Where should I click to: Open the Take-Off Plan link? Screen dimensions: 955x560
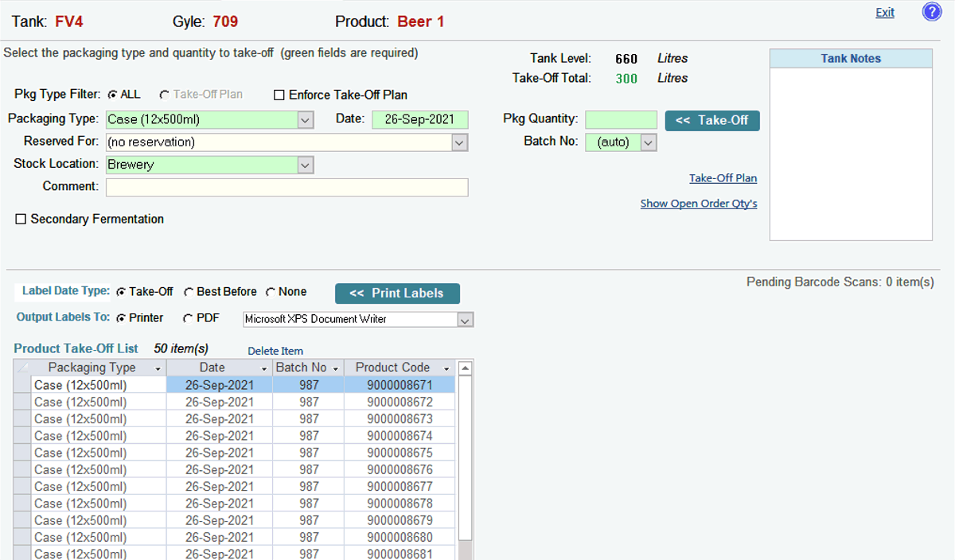(723, 178)
